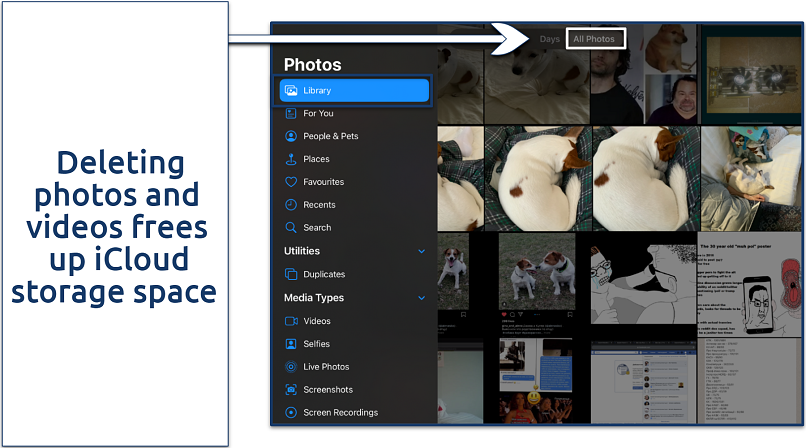Screen dimensions: 806x448
Task: Open the two dogs on grass photo
Action: pos(537,271)
